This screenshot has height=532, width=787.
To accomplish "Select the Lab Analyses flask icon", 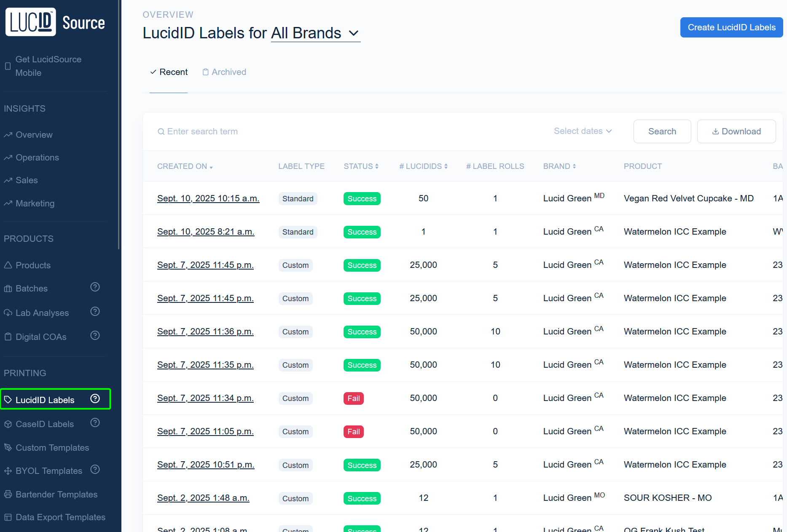I will 8,313.
